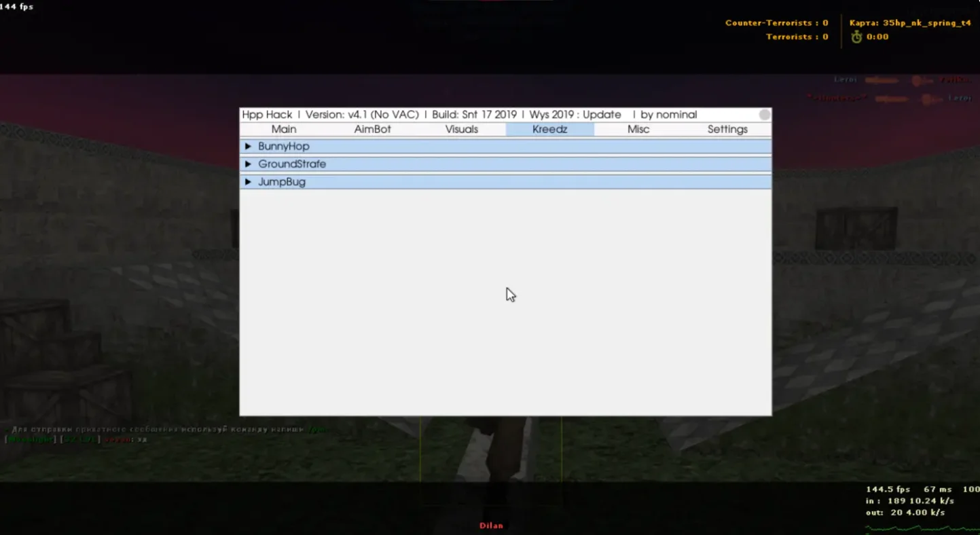This screenshot has height=535, width=980.
Task: Close the Hpp Hack window via round button
Action: (x=765, y=115)
